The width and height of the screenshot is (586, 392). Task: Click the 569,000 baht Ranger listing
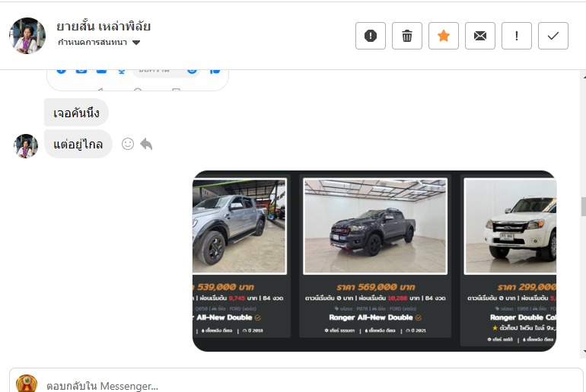pos(374,259)
